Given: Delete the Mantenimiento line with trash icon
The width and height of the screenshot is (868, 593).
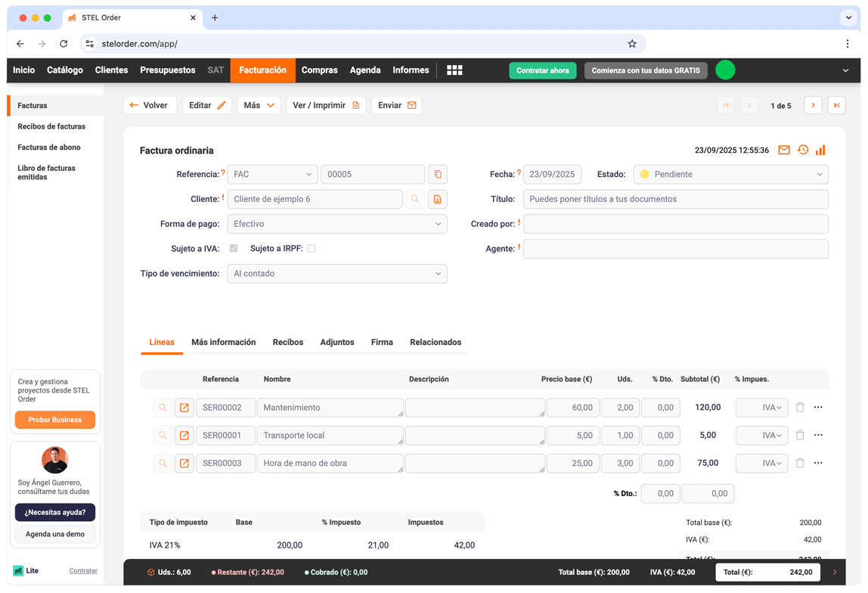Looking at the screenshot, I should pos(800,408).
